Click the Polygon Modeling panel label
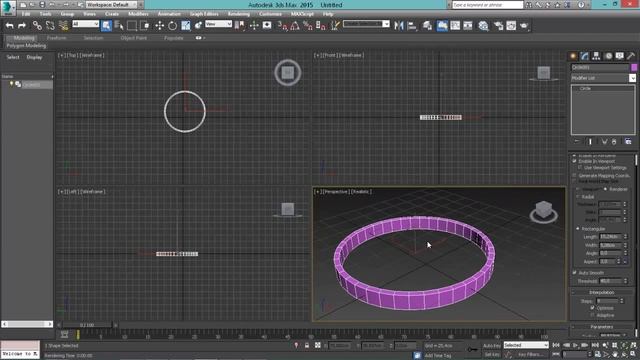The width and height of the screenshot is (640, 360). point(26,46)
